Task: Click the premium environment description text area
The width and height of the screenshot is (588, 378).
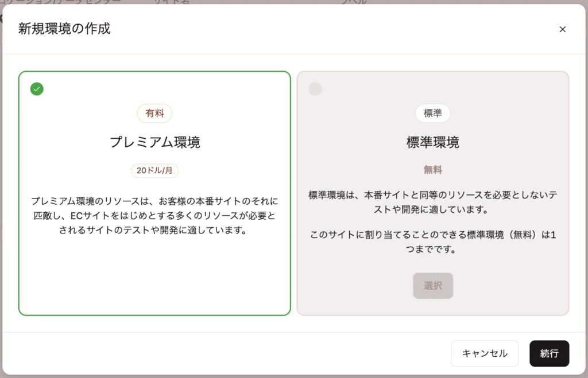Action: point(154,213)
